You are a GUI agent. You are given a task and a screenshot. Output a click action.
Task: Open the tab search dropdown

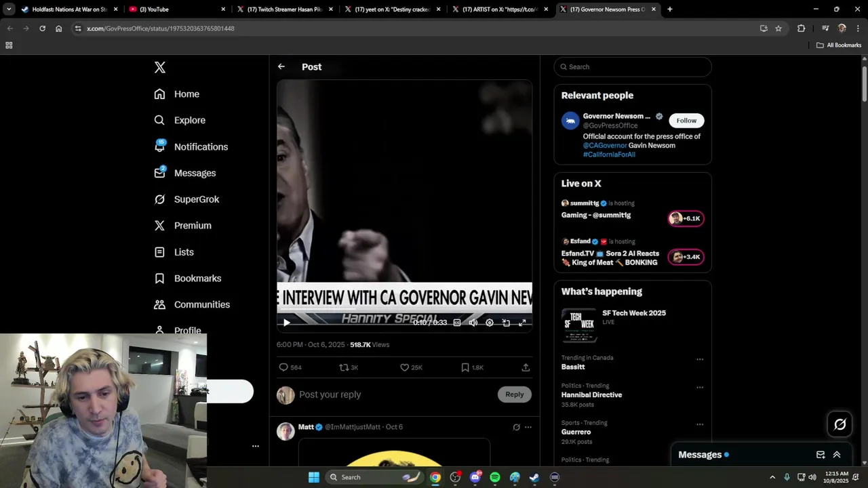coord(9,9)
